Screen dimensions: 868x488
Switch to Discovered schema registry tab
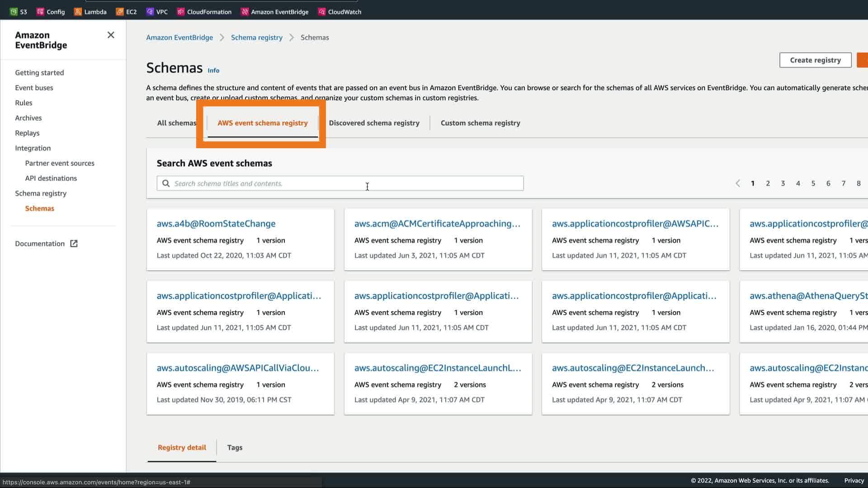coord(374,123)
